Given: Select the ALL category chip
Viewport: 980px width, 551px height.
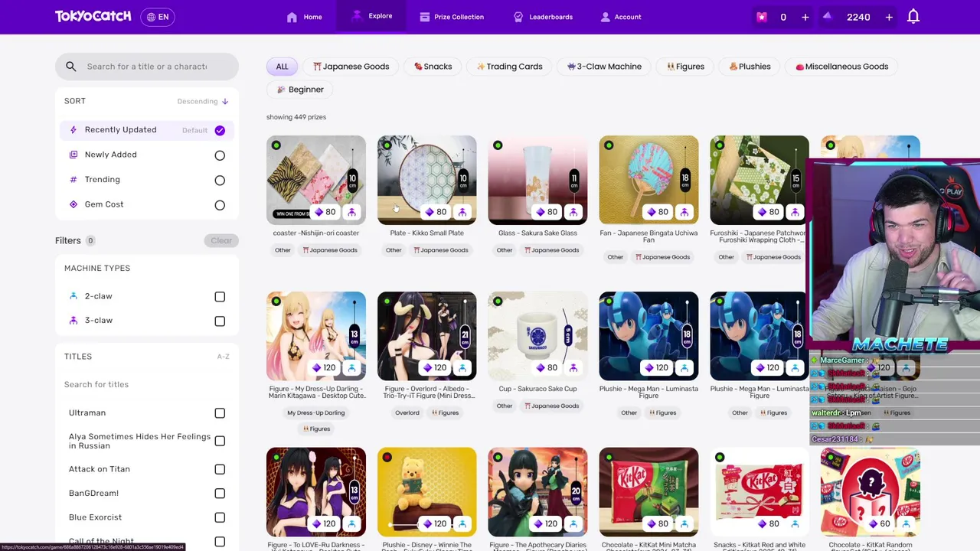Looking at the screenshot, I should click(282, 67).
